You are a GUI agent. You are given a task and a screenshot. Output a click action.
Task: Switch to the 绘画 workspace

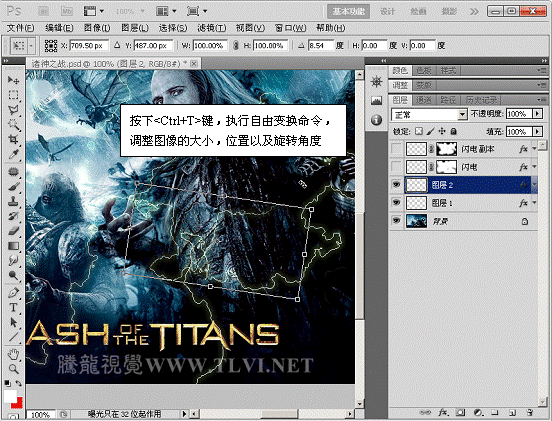click(418, 11)
